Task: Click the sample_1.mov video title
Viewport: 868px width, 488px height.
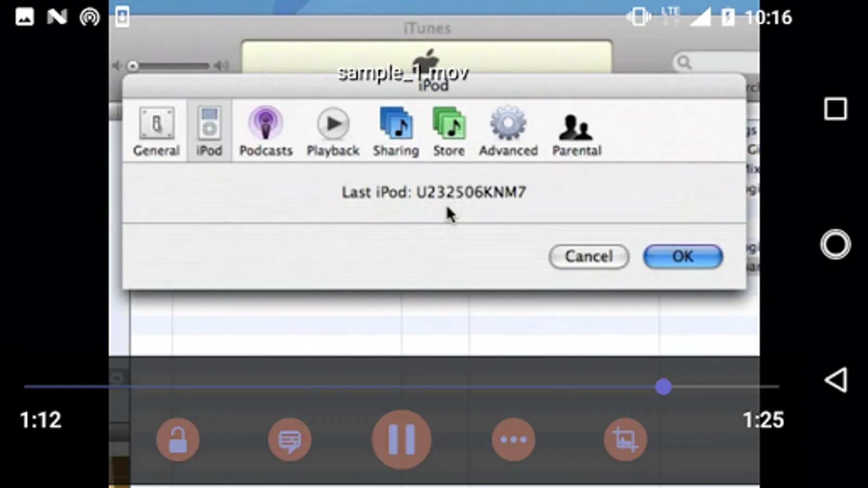Action: click(403, 73)
